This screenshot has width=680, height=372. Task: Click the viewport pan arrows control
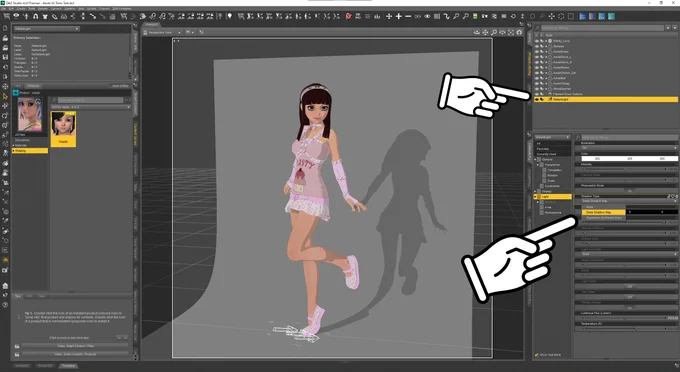click(485, 32)
